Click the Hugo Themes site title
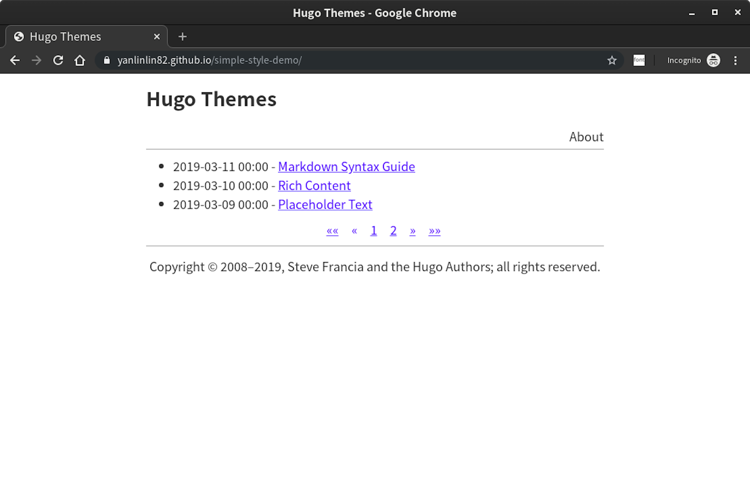 (x=211, y=99)
